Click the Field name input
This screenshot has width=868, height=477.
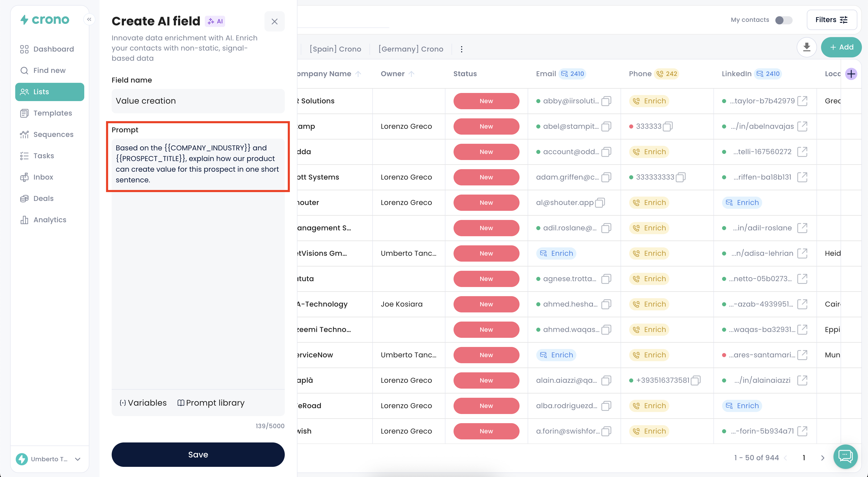198,101
